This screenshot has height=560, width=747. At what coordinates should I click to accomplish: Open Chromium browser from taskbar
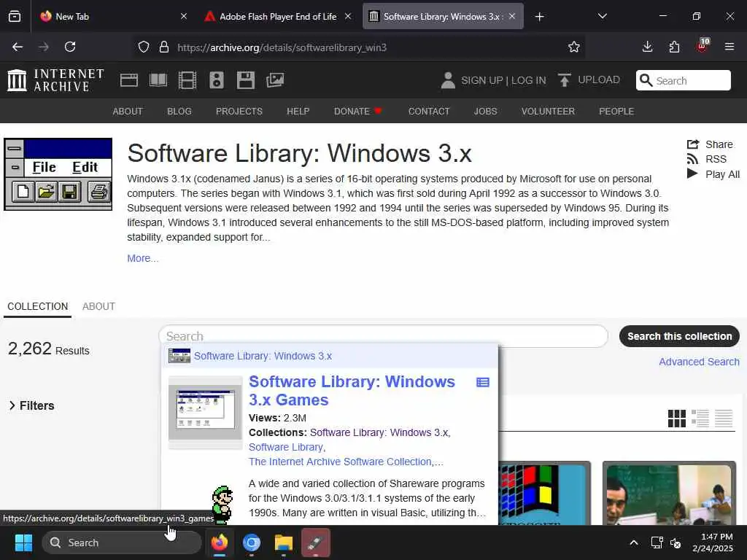[x=252, y=542]
